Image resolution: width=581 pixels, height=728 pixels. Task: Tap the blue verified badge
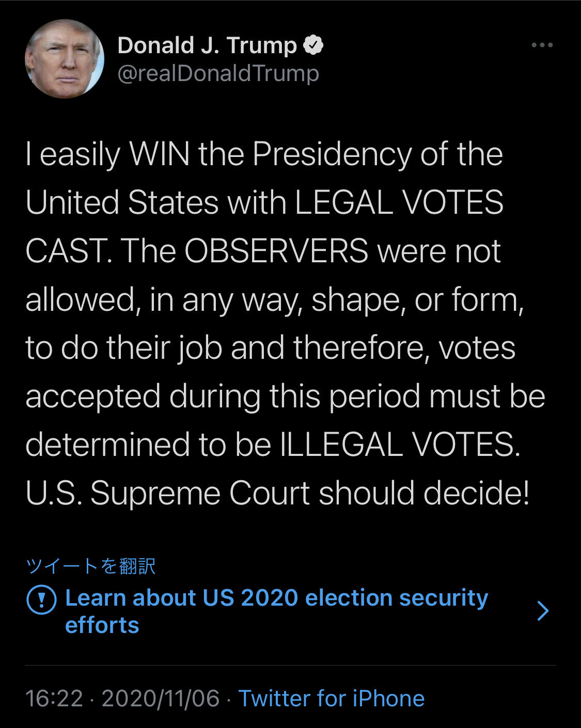[313, 45]
